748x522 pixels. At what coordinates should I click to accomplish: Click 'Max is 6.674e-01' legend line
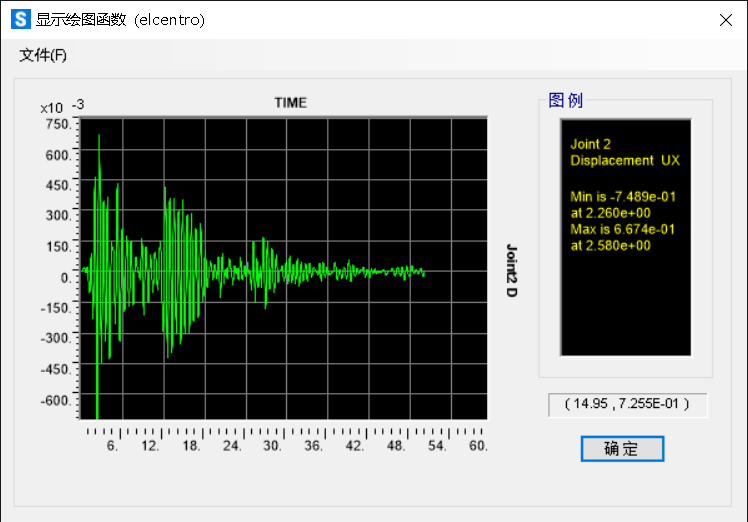click(x=623, y=230)
